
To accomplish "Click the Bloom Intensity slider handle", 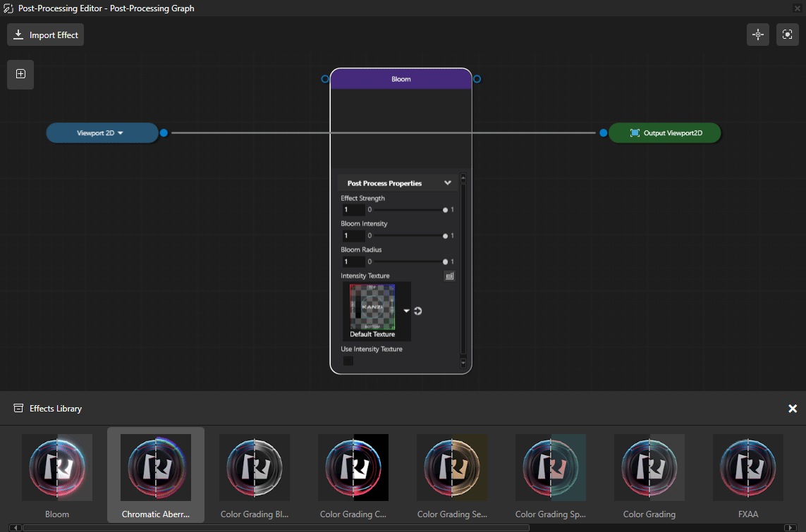I will coord(445,236).
